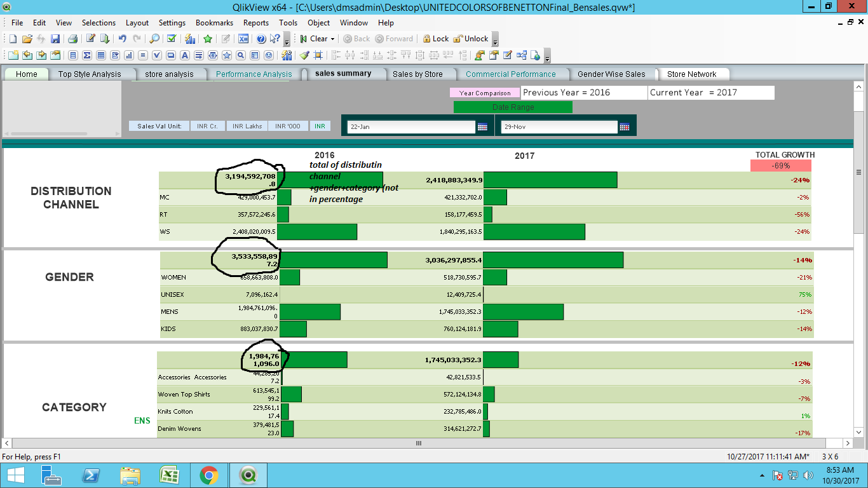This screenshot has height=488, width=868.
Task: Open the Search magnifier tool
Action: pyautogui.click(x=154, y=39)
